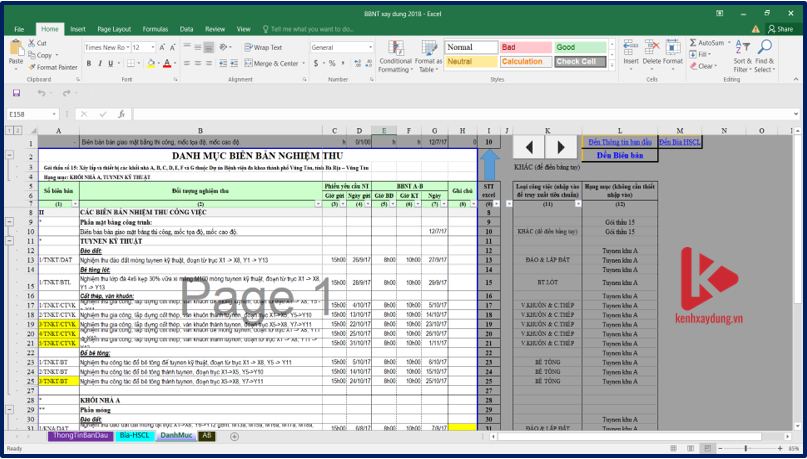The height and width of the screenshot is (459, 807).
Task: Open the AutoSum dropdown arrow
Action: click(729, 43)
